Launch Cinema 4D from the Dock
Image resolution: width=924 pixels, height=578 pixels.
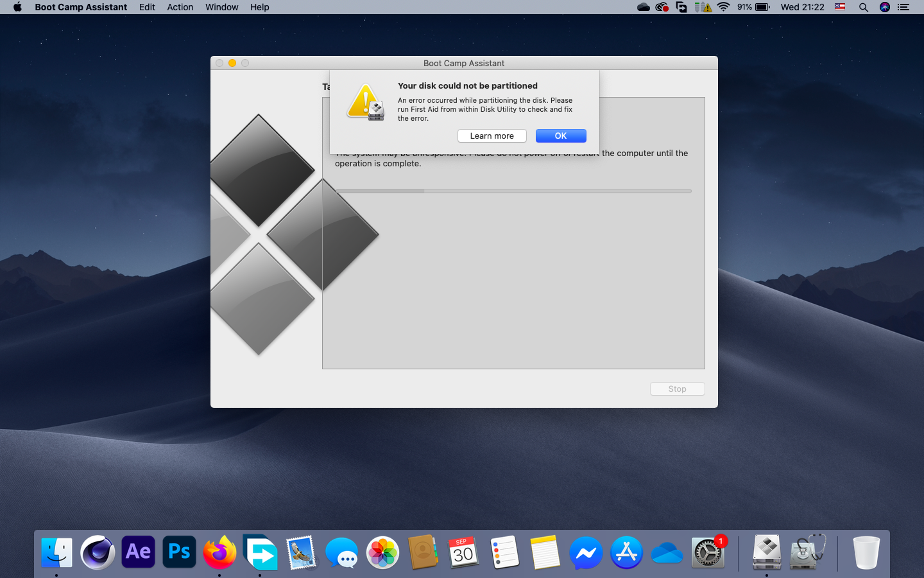coord(98,552)
